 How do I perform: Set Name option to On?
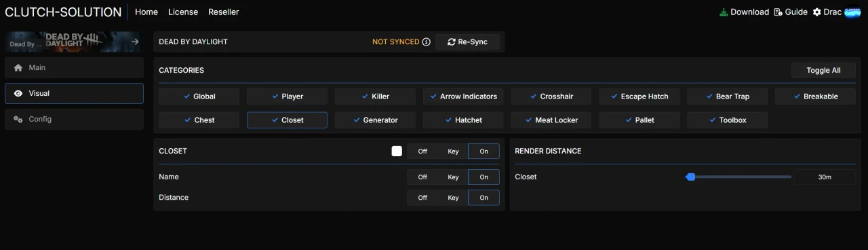coord(484,177)
